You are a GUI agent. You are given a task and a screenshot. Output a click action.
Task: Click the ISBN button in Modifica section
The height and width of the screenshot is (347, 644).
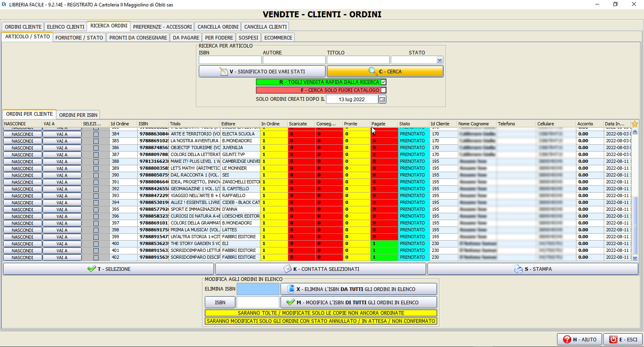pos(220,302)
